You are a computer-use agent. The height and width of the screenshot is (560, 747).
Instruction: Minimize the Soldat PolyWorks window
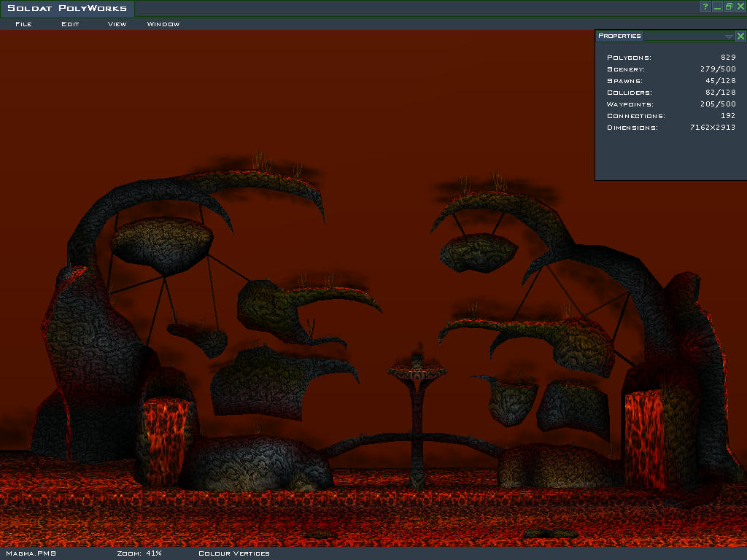(x=717, y=7)
